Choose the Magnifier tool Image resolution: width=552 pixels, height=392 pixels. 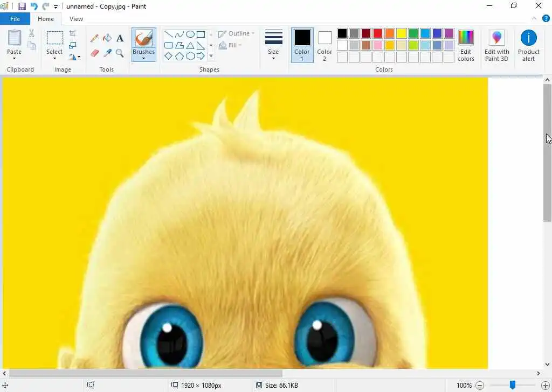point(120,53)
